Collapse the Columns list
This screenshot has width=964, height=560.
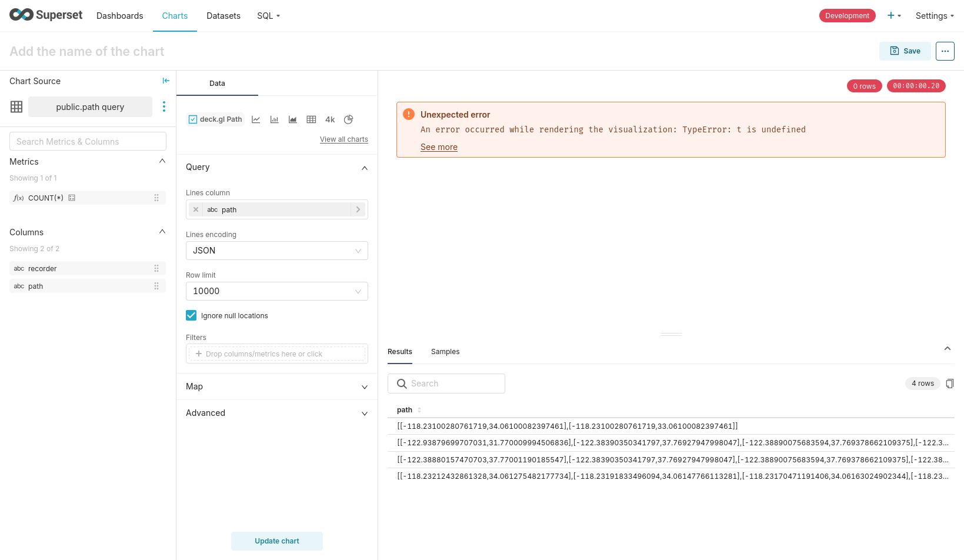tap(162, 232)
